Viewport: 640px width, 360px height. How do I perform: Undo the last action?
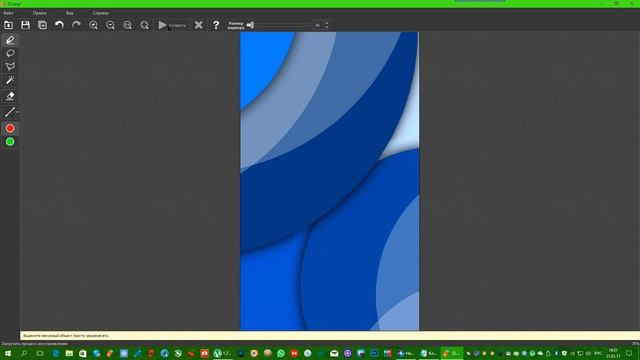[x=59, y=25]
